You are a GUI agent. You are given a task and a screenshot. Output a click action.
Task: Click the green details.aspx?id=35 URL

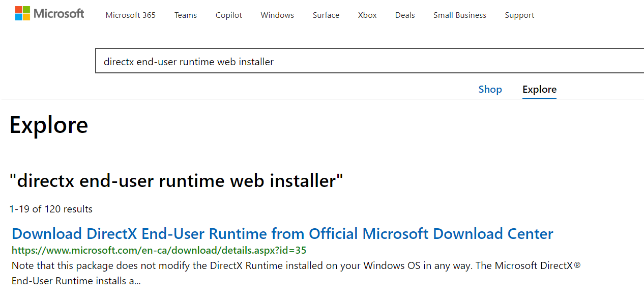(x=159, y=250)
